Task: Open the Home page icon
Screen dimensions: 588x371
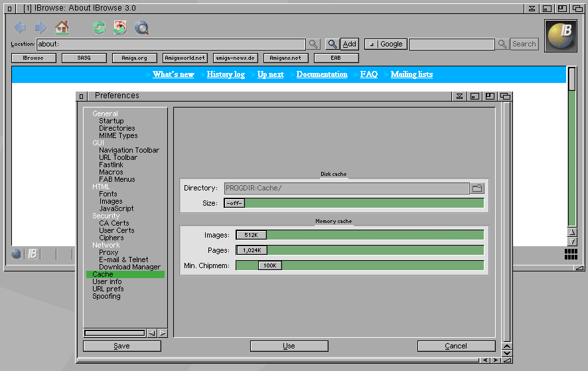Action: [62, 27]
